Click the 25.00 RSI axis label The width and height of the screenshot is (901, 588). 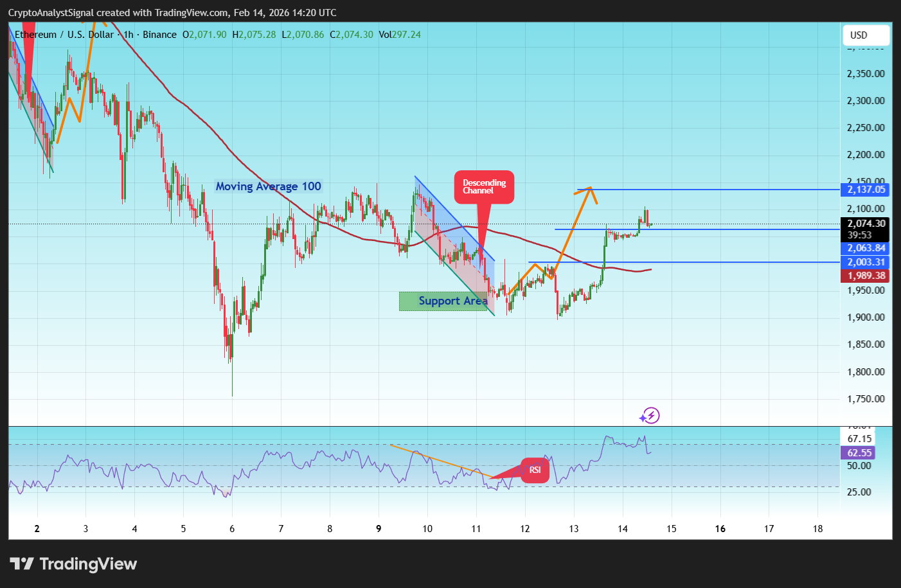[859, 492]
